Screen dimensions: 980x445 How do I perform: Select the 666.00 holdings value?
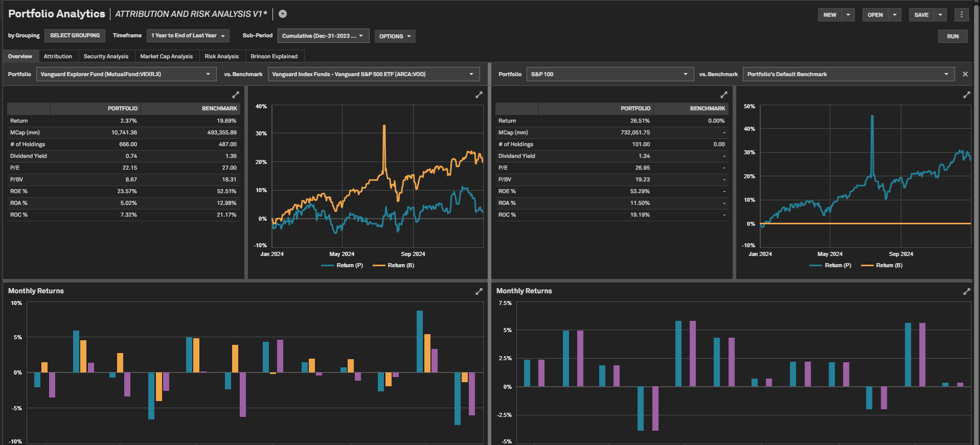click(128, 144)
